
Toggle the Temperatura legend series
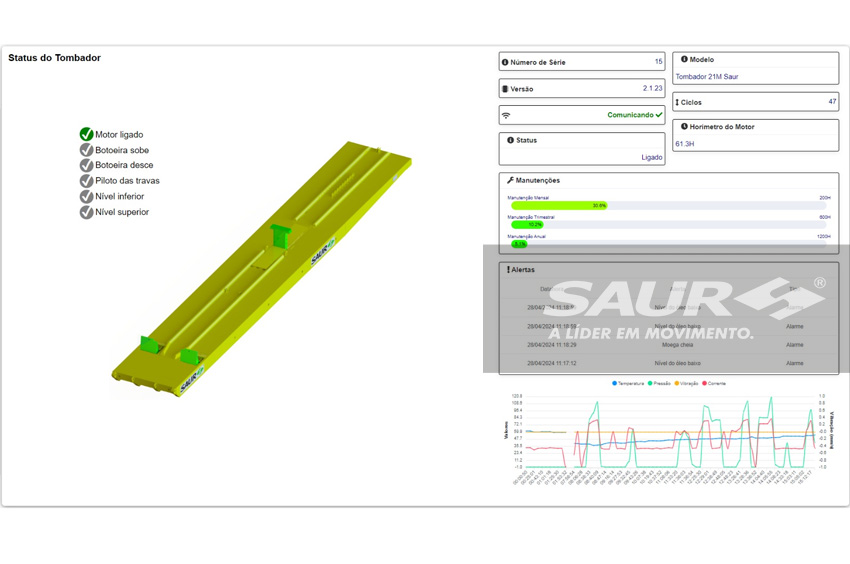coord(628,383)
